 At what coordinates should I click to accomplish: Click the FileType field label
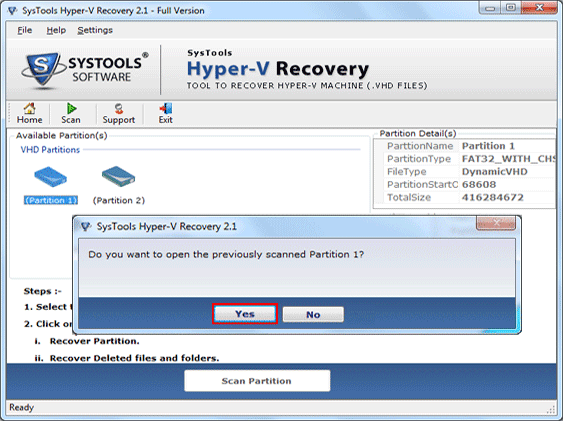(x=406, y=172)
